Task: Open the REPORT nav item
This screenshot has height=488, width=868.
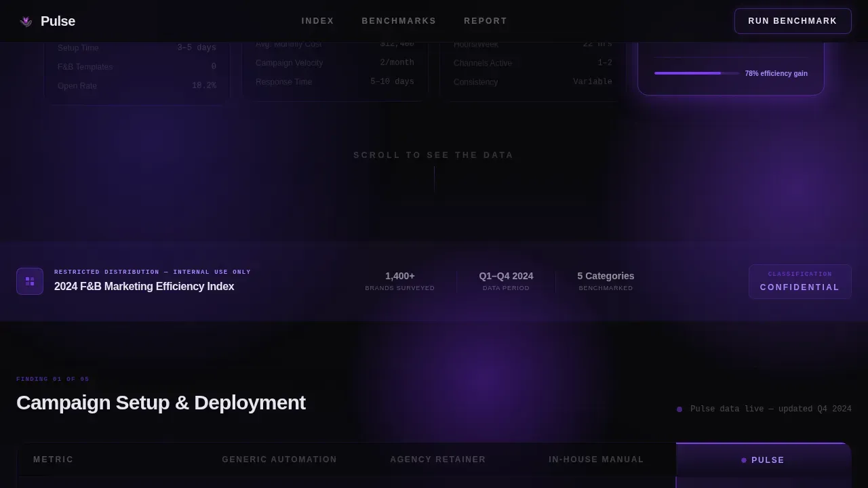Action: (x=486, y=21)
